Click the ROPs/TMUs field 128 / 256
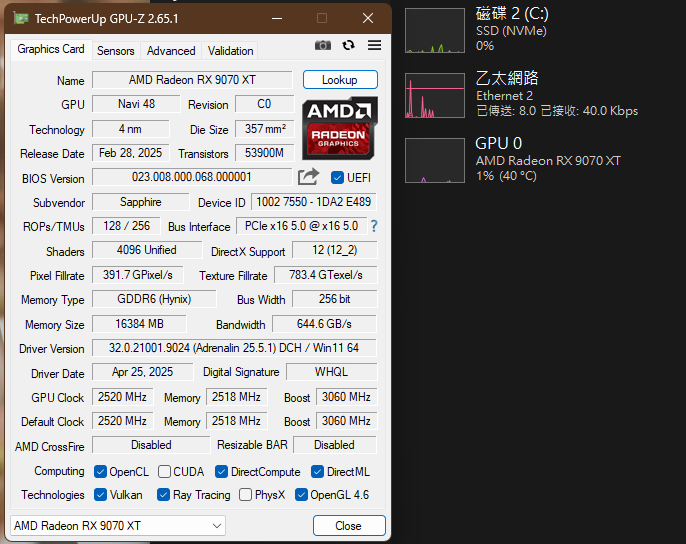 (x=126, y=226)
